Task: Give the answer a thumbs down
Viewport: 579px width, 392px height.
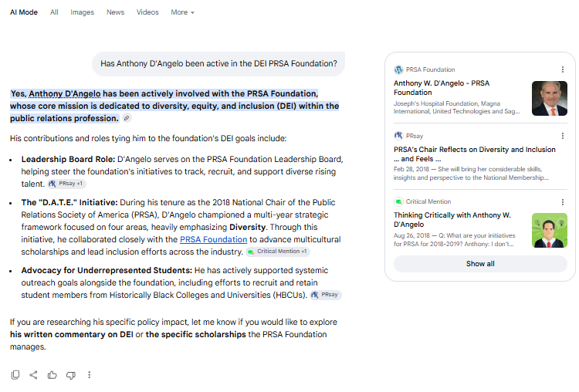Action: click(x=70, y=375)
